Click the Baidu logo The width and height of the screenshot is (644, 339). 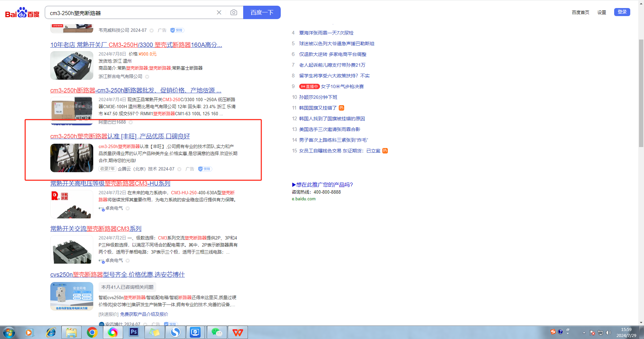22,13
